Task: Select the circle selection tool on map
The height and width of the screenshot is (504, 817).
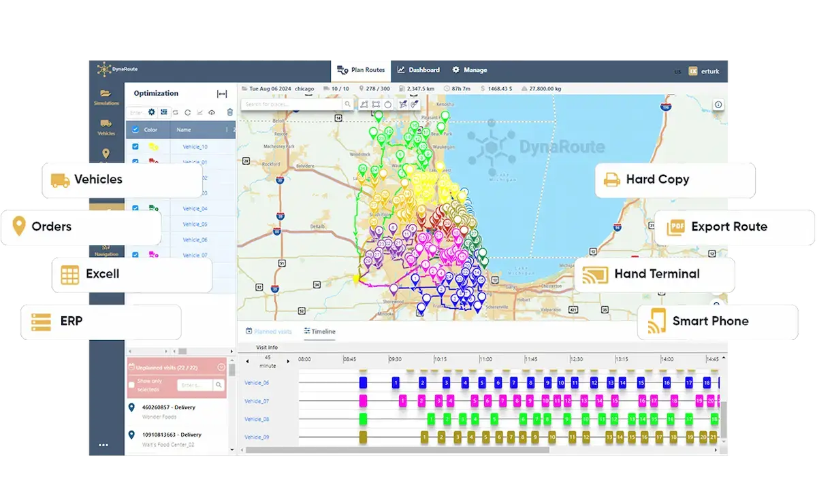Action: (388, 104)
